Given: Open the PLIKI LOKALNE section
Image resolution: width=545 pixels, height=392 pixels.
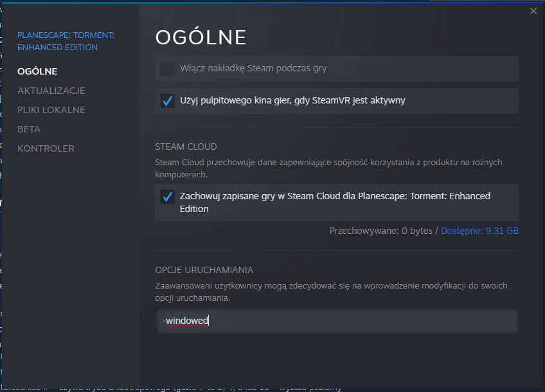Looking at the screenshot, I should 51,110.
